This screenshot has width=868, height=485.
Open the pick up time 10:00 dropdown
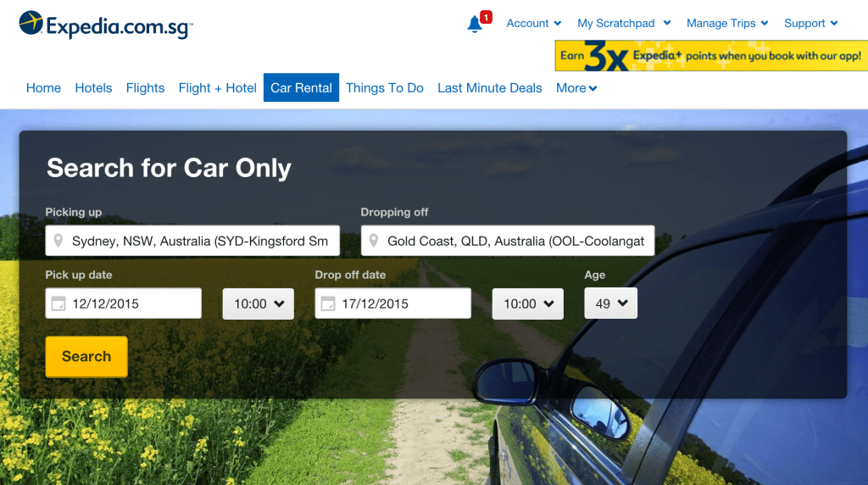[258, 304]
